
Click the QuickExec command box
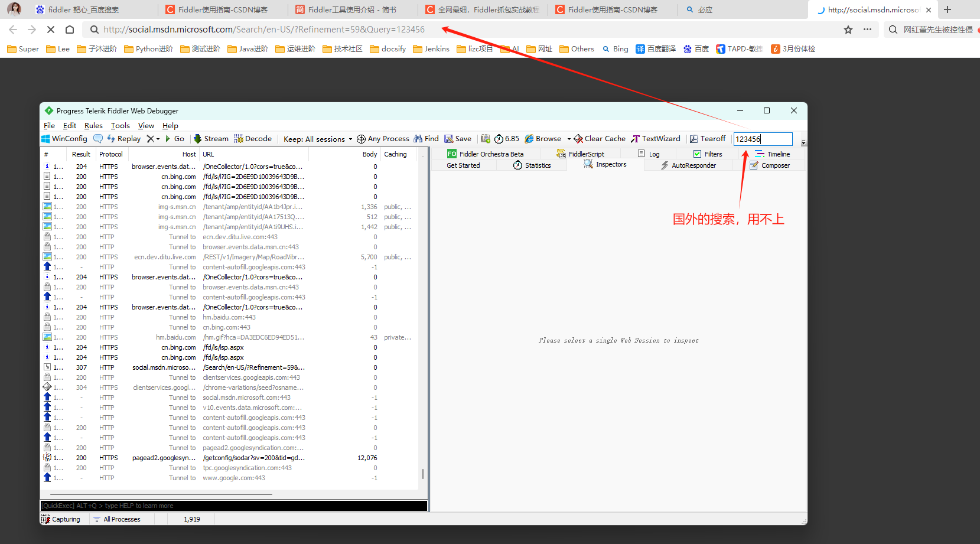pyautogui.click(x=234, y=506)
